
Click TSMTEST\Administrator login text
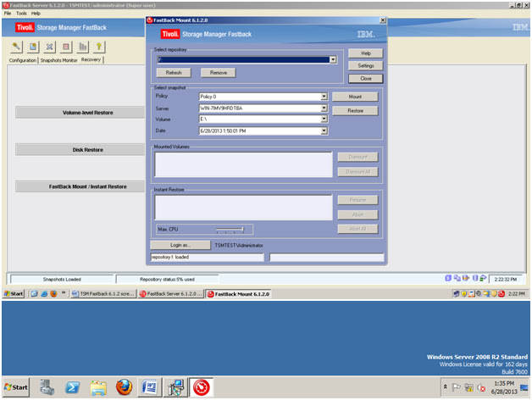[239, 245]
